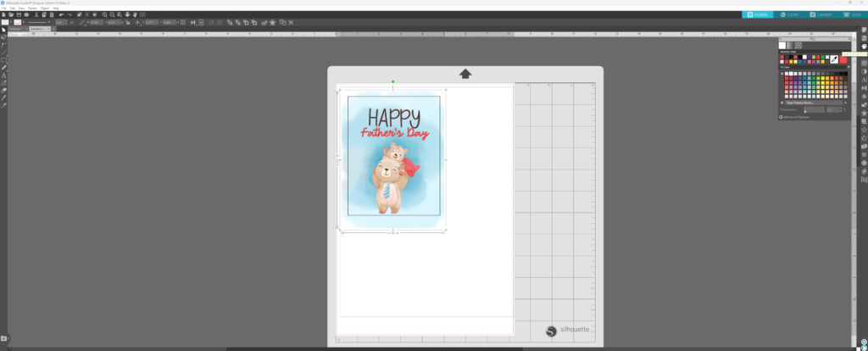Open the Object menu
Viewport: 868px width, 351px height.
[x=43, y=8]
